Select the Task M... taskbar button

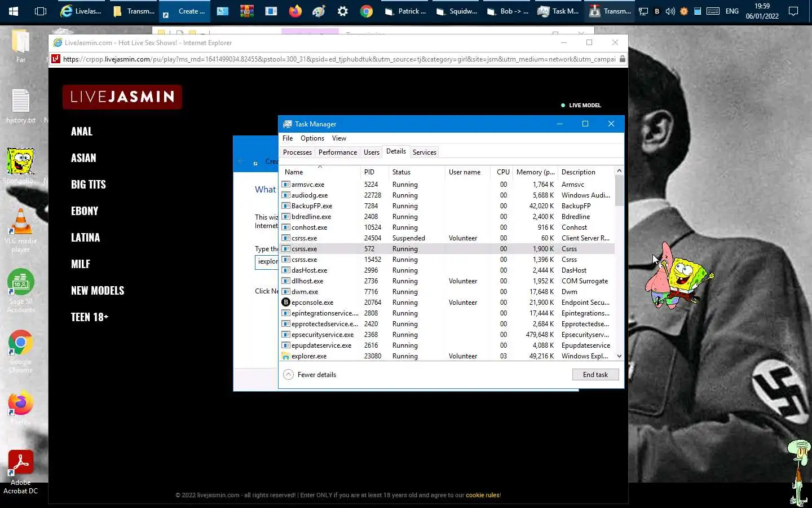[x=559, y=11]
